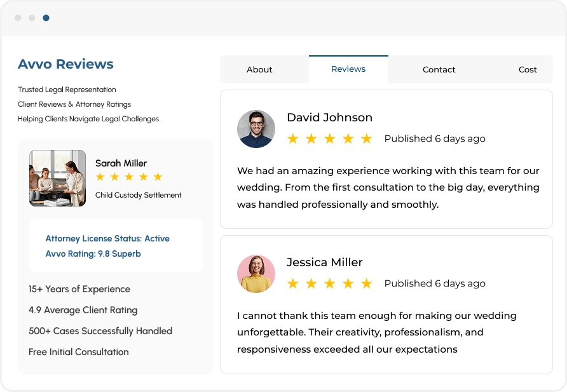The width and height of the screenshot is (567, 392).
Task: Click the Avvo Reviews heading
Action: (65, 64)
